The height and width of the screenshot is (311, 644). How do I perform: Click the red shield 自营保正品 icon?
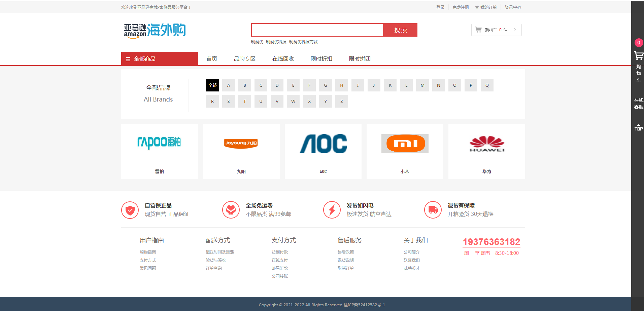(x=130, y=210)
